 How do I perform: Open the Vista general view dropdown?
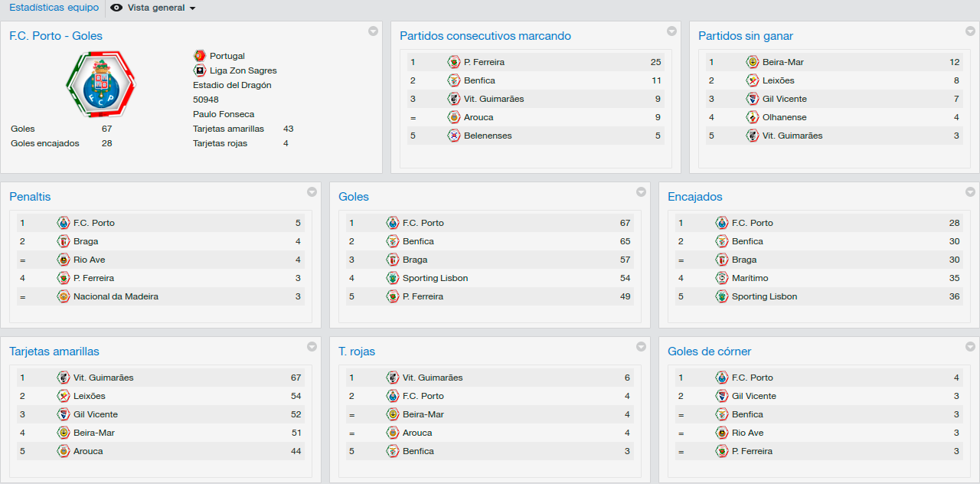[x=153, y=8]
